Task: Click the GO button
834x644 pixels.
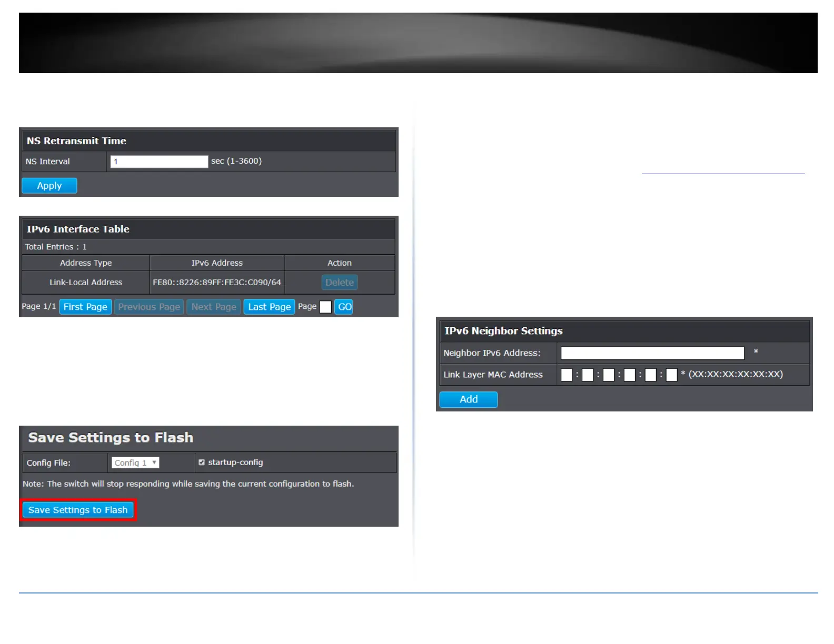Action: (345, 307)
